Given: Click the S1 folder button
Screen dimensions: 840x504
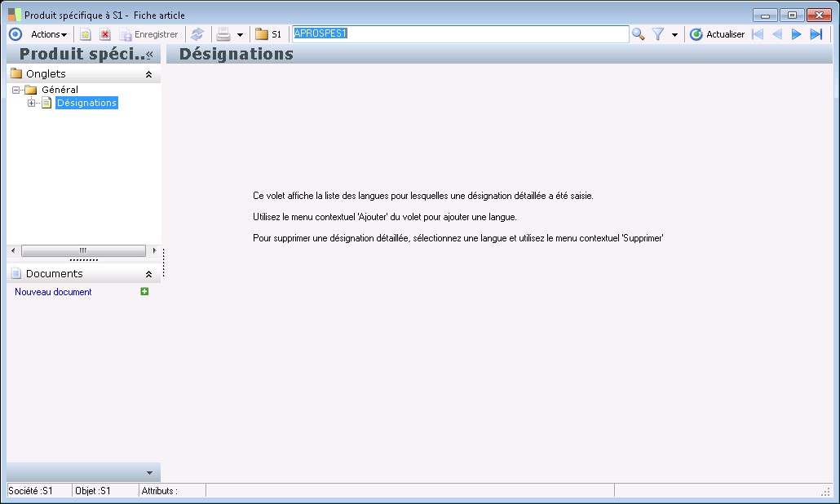Looking at the screenshot, I should pos(268,34).
